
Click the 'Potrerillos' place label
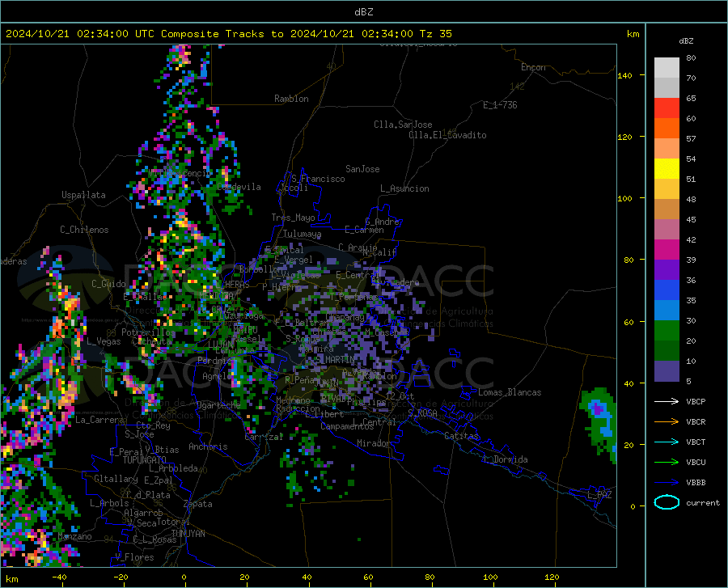(148, 332)
